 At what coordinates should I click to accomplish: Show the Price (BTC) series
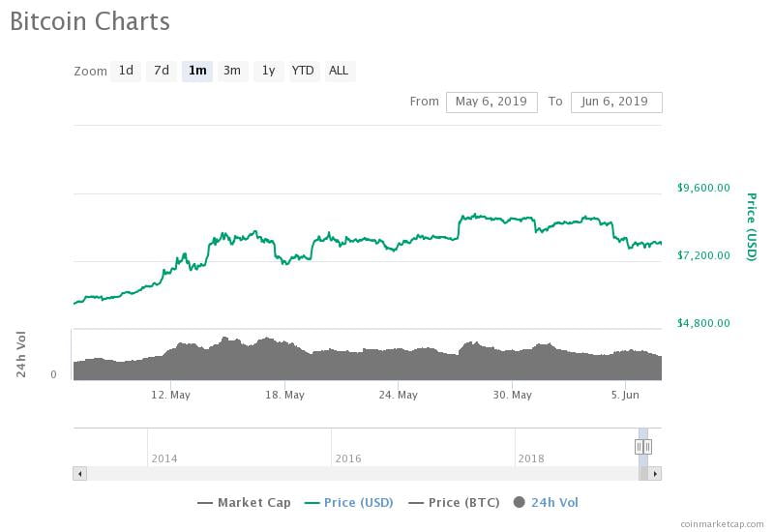tap(454, 502)
